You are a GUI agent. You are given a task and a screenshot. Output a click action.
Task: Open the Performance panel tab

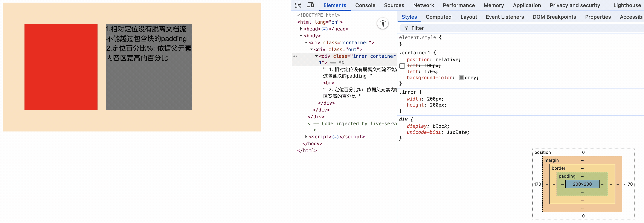458,5
